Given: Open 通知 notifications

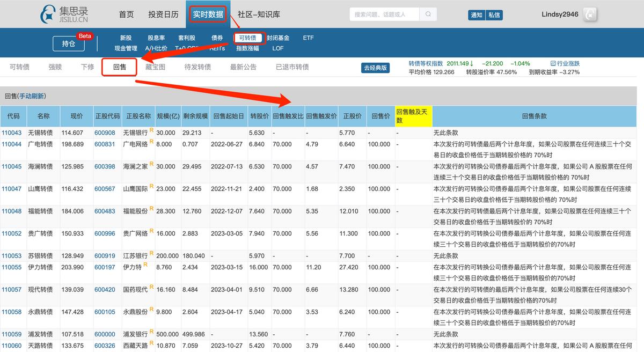Looking at the screenshot, I should pos(477,15).
